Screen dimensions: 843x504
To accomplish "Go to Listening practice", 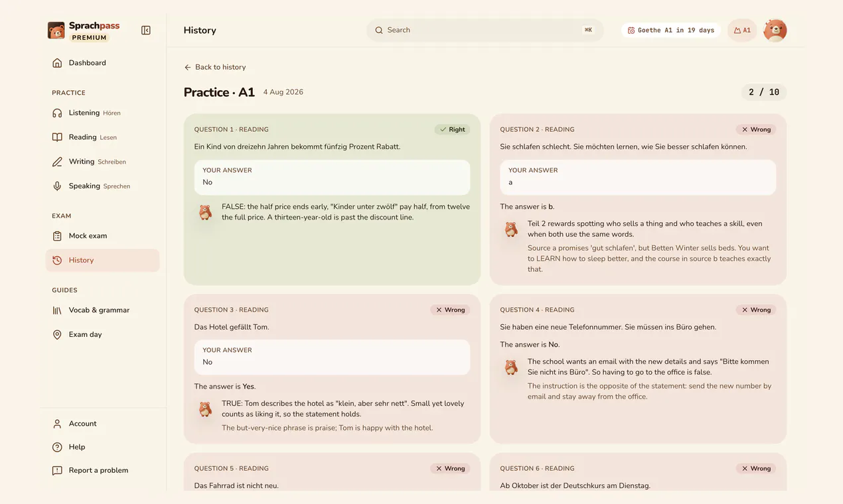I will tap(103, 113).
